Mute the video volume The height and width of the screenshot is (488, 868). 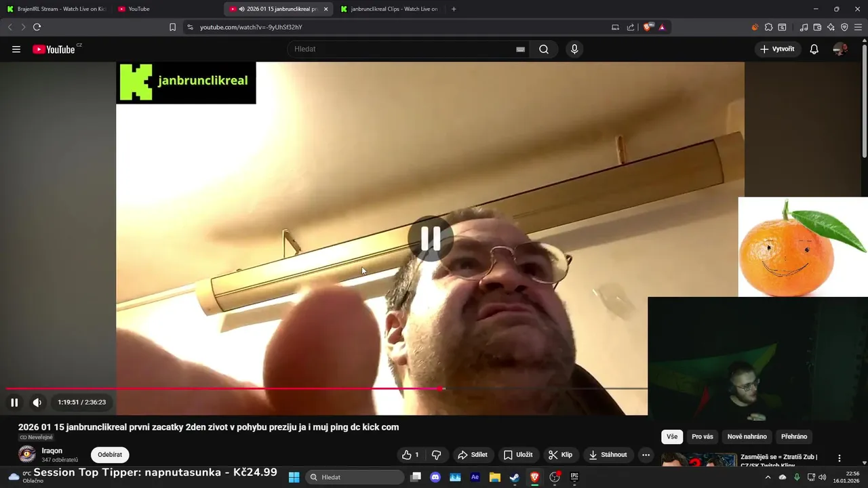point(37,403)
